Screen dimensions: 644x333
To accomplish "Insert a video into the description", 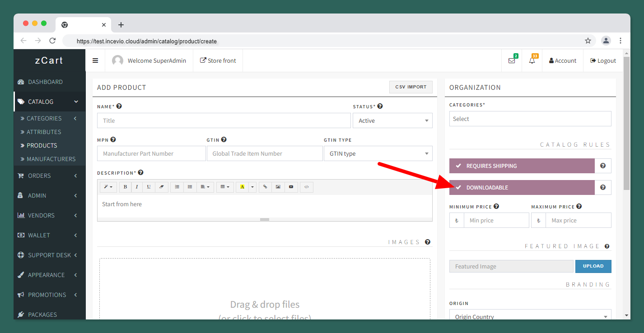I will coord(291,187).
